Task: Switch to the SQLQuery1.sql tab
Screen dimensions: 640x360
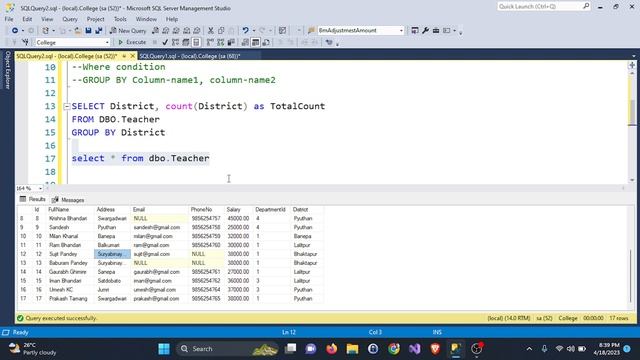Action: (190, 56)
